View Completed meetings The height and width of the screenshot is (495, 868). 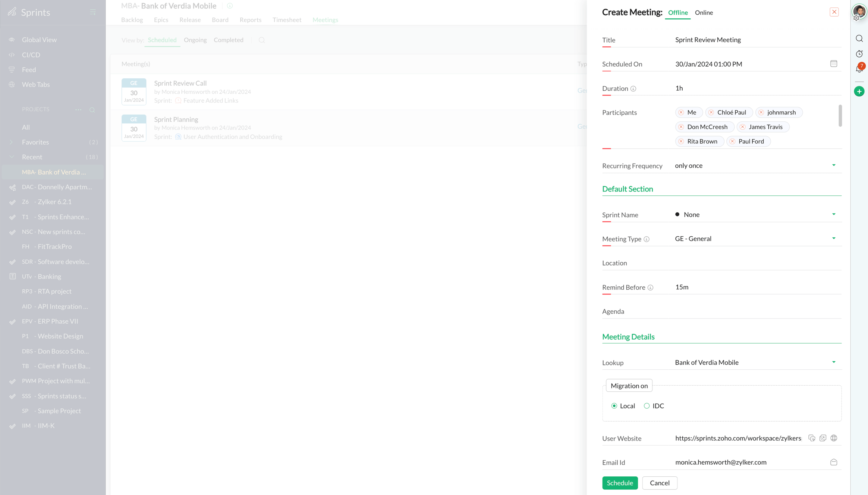pos(228,40)
